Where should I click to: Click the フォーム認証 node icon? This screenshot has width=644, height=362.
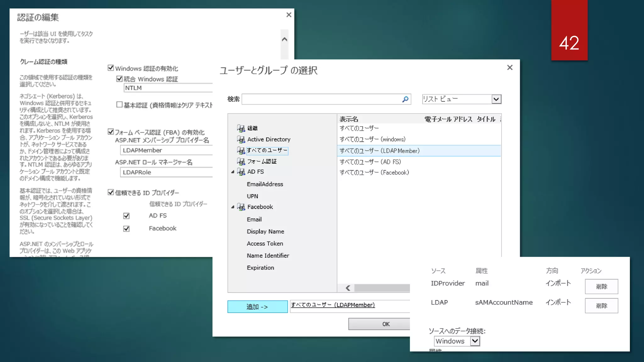tap(241, 162)
